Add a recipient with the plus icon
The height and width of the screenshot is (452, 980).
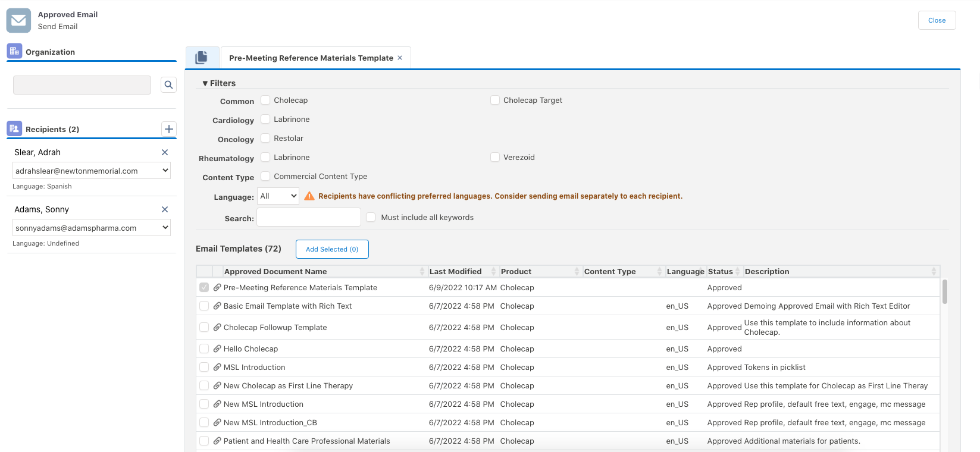pyautogui.click(x=169, y=129)
